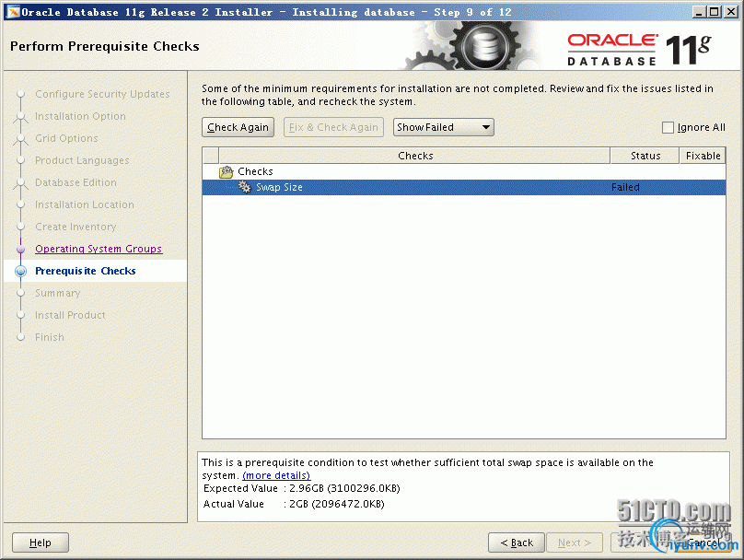Click the Install Product step
Screen dimensions: 744x560
[70, 315]
